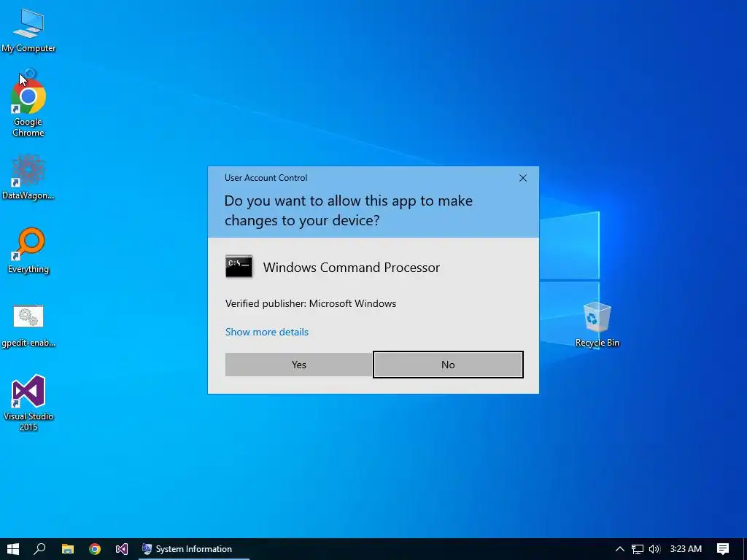The width and height of the screenshot is (747, 560).
Task: Click 'Windows Command Processor' app name
Action: [x=351, y=267]
